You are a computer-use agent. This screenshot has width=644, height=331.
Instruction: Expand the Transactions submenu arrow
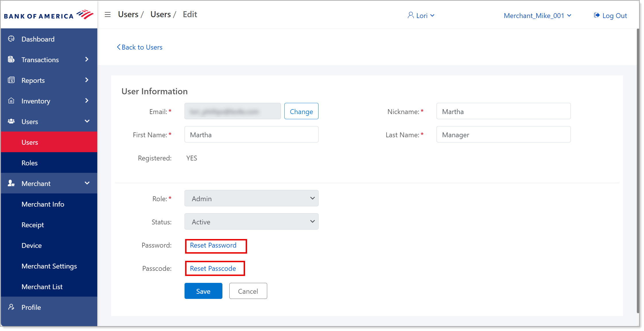[x=87, y=59]
